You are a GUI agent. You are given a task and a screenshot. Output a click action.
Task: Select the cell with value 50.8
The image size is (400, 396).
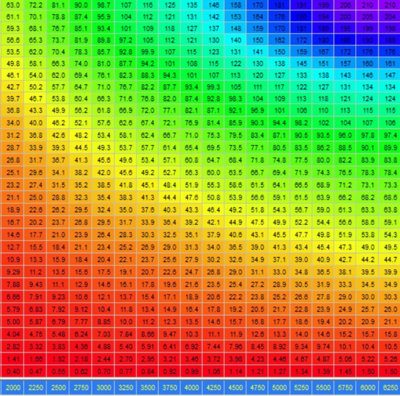(x=214, y=197)
